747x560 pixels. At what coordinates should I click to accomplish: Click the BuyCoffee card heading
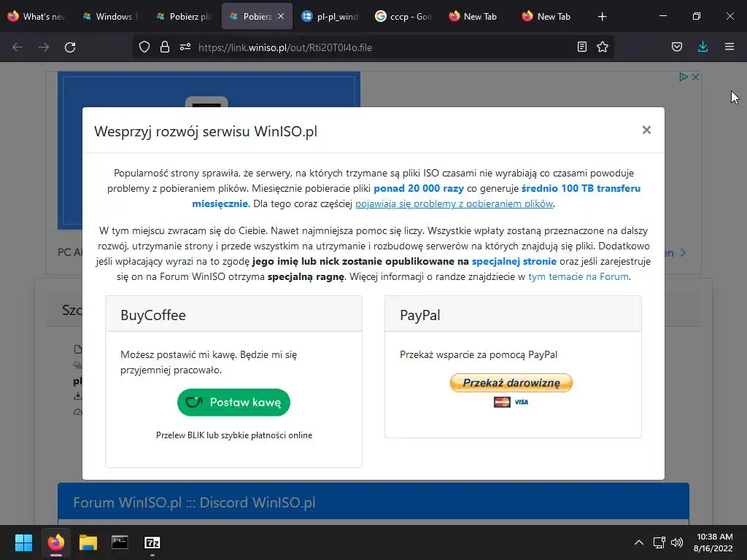point(153,315)
